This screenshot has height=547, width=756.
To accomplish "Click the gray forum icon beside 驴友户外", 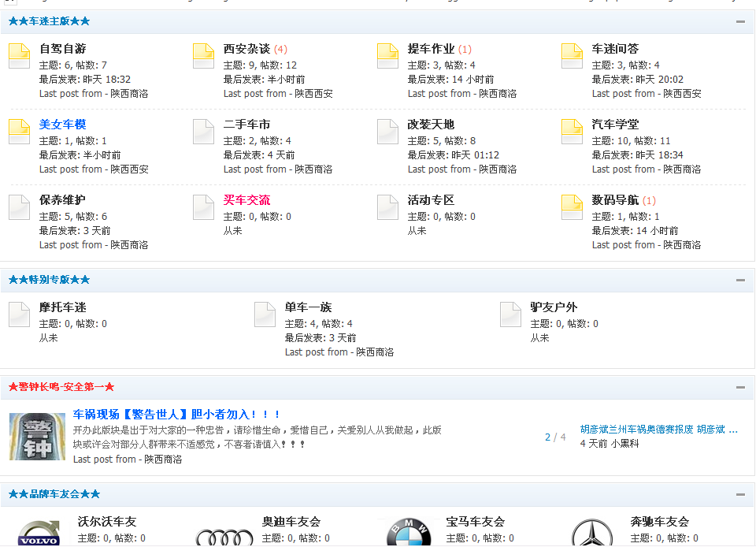I will [x=510, y=314].
